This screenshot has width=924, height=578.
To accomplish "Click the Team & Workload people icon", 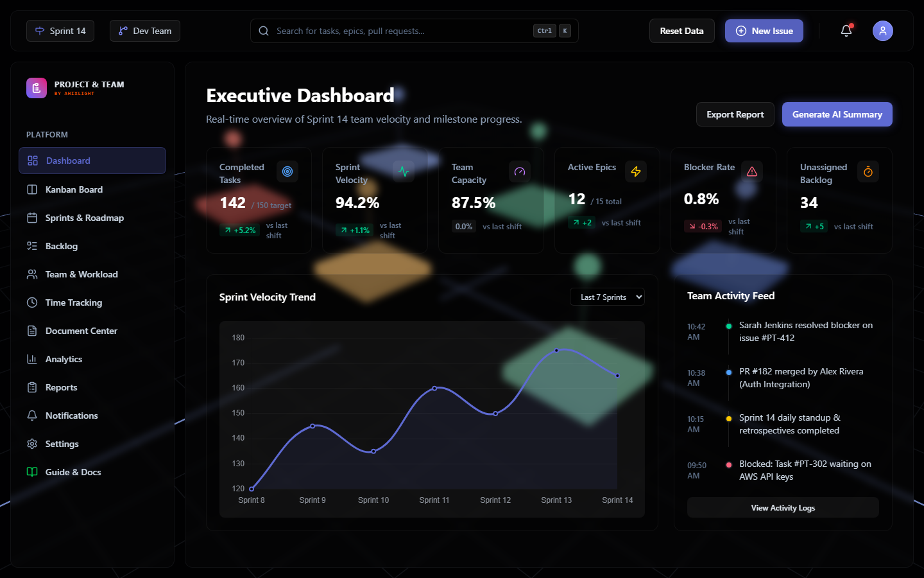I will [32, 274].
